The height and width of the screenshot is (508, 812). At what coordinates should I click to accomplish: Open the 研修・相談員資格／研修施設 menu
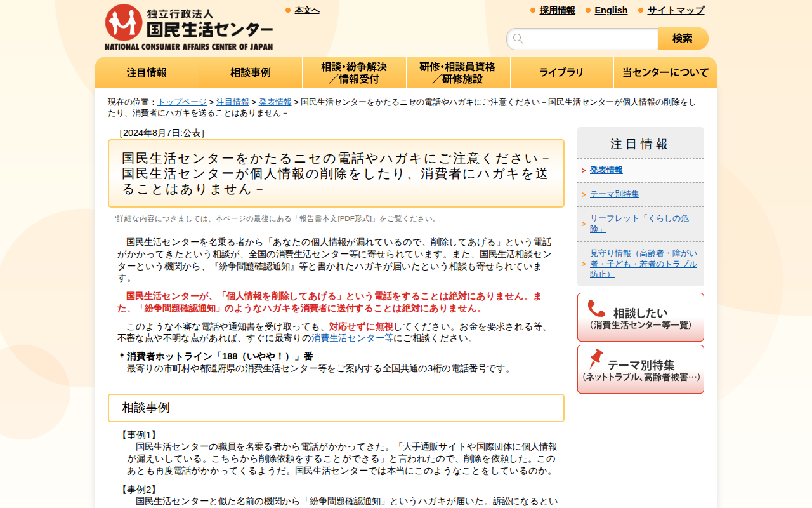pyautogui.click(x=458, y=72)
